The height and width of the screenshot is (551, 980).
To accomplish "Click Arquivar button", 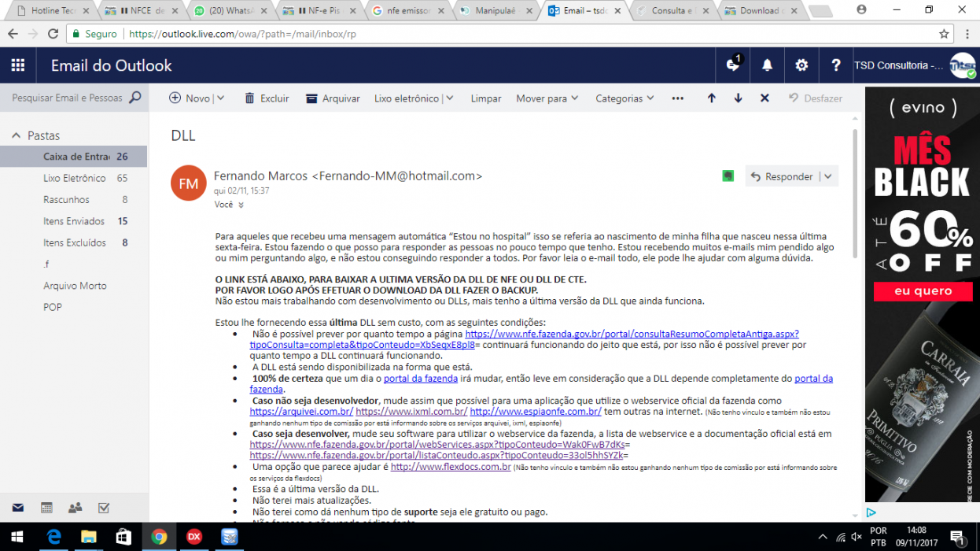I will tap(333, 98).
